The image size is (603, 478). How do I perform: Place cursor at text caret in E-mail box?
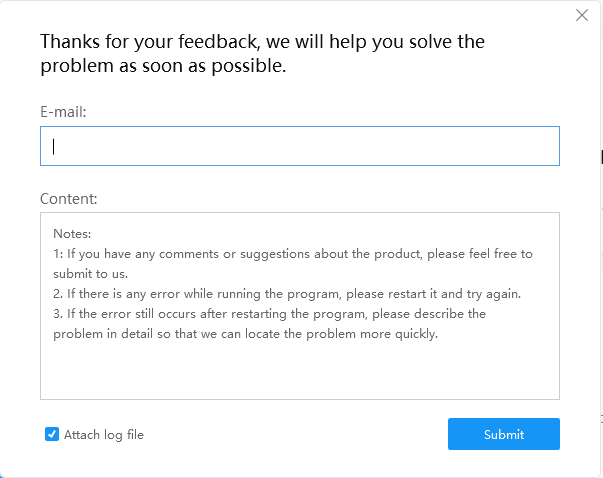coord(54,146)
